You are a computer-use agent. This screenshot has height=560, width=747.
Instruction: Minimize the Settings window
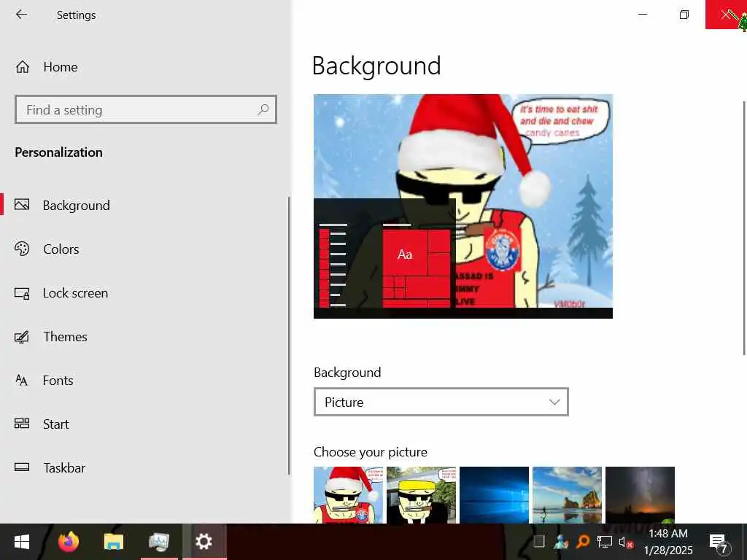pyautogui.click(x=643, y=15)
